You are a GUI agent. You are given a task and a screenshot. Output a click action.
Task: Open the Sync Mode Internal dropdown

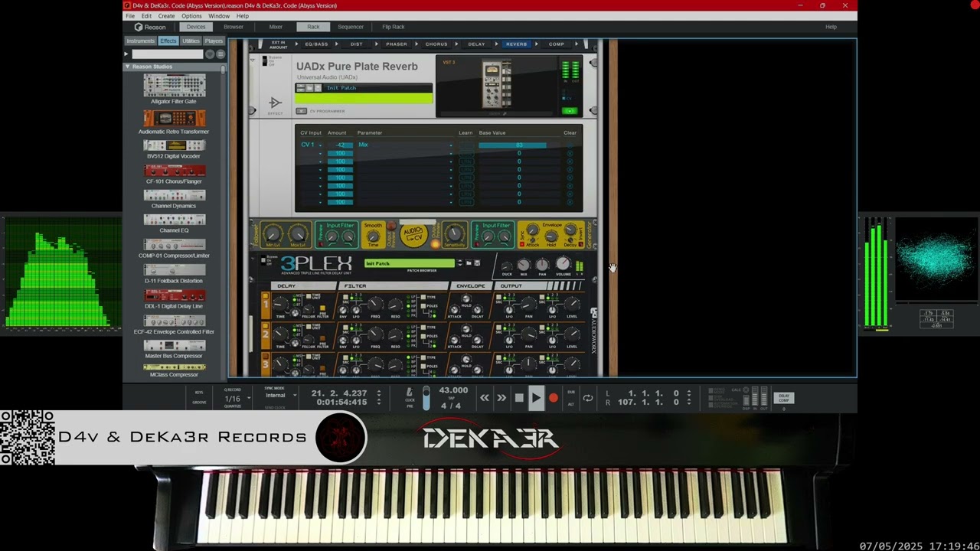pyautogui.click(x=280, y=396)
